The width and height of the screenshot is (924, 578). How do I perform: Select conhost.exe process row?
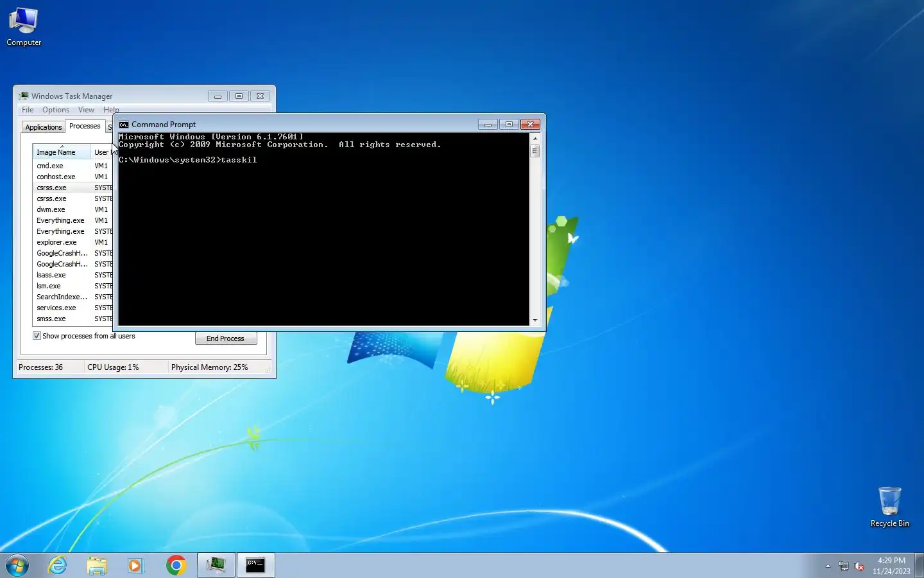(73, 177)
